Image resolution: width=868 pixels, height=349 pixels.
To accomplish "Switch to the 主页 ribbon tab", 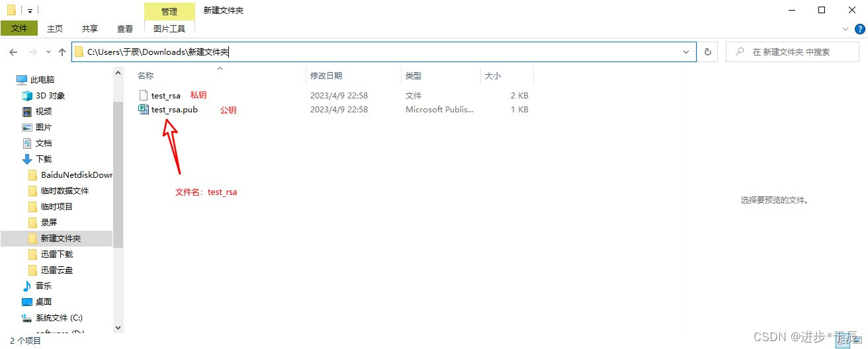I will 55,28.
